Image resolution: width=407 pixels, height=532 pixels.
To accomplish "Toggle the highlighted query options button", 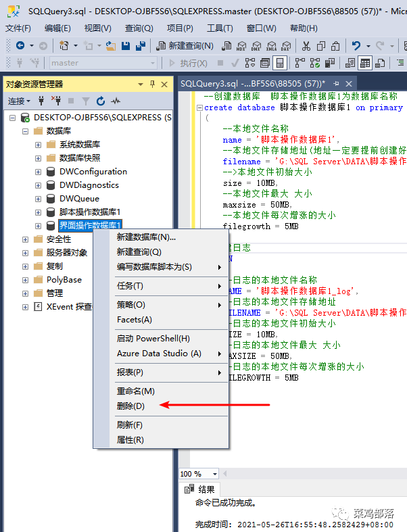I will pos(280,63).
